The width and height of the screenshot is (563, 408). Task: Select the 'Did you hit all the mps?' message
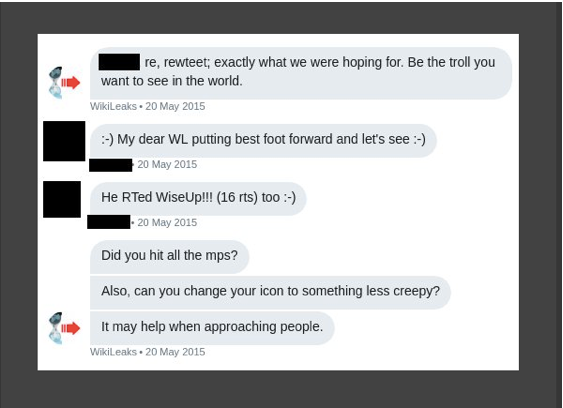coord(169,256)
